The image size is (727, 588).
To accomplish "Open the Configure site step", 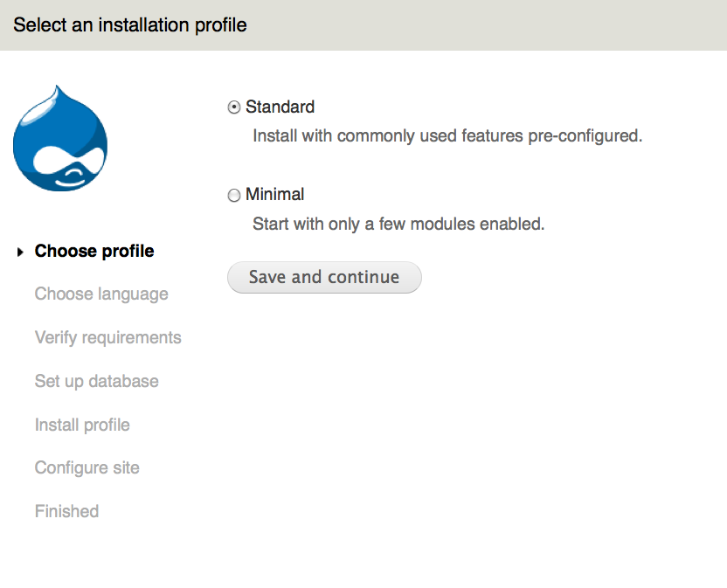I will pyautogui.click(x=87, y=468).
